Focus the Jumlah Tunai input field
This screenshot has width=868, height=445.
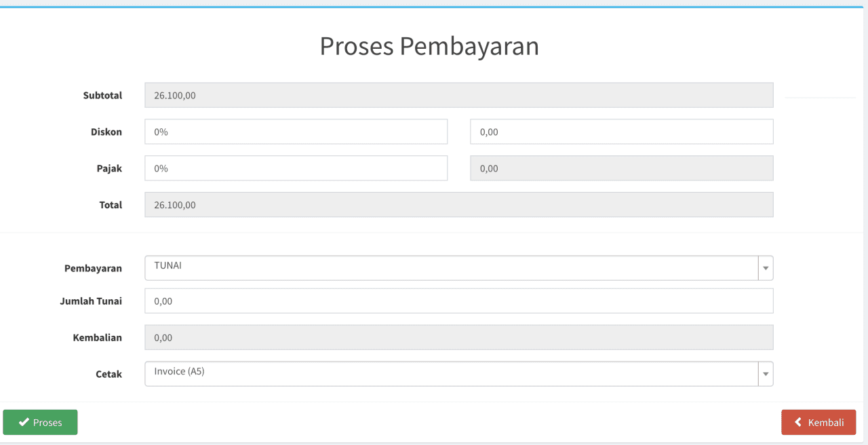point(458,301)
